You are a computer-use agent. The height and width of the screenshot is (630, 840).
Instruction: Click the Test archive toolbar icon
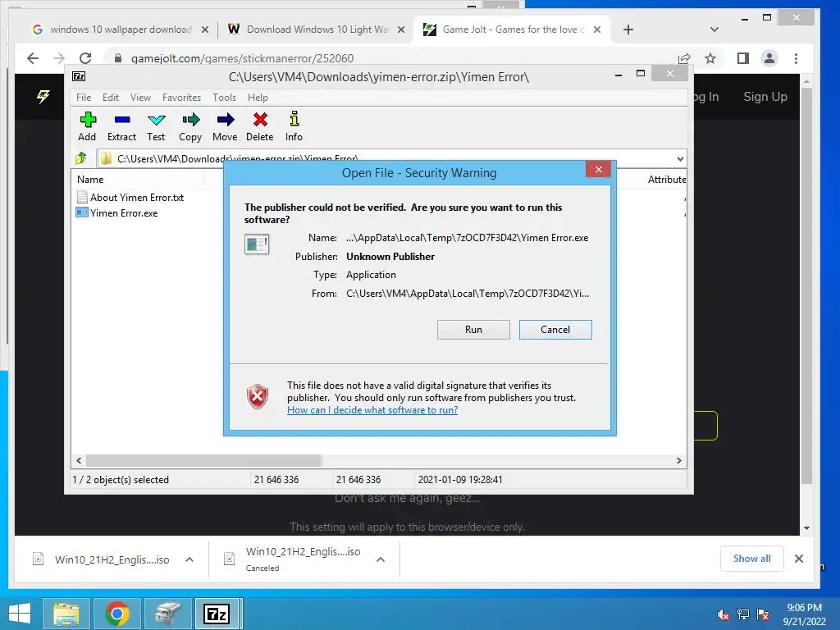pos(156,126)
